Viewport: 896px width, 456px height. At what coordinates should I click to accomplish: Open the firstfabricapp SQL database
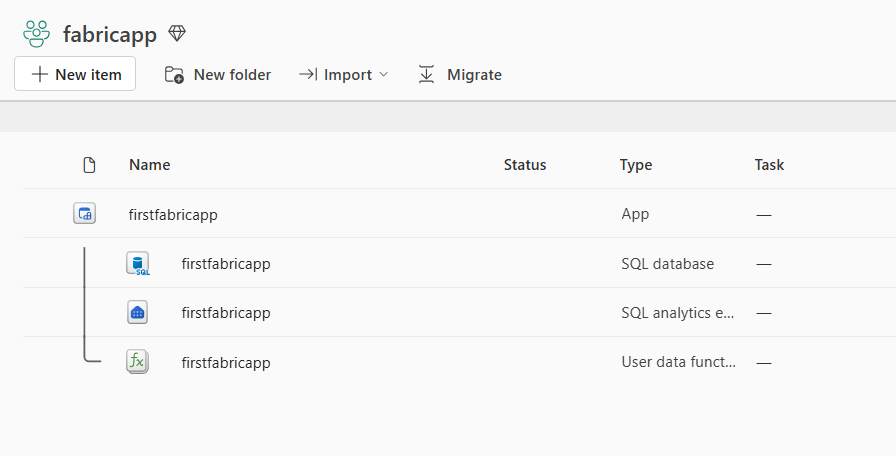pos(226,263)
